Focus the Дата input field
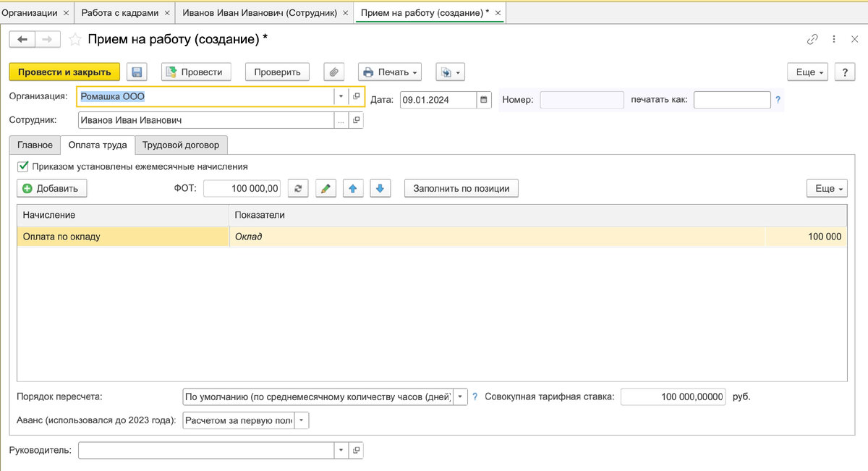 point(438,100)
